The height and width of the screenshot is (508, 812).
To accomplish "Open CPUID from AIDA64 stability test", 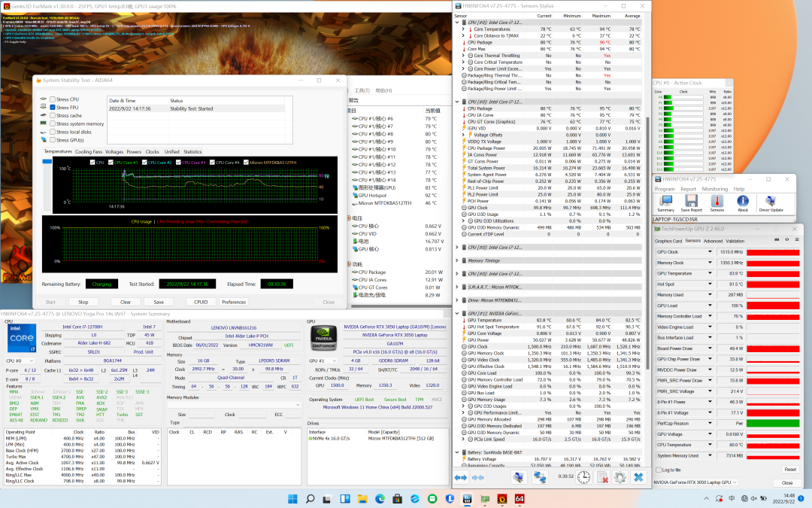I will click(x=201, y=302).
